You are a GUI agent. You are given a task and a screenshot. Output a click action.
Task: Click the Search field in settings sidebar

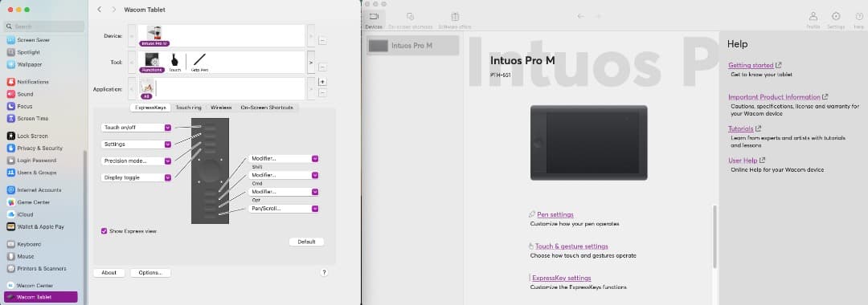click(43, 26)
